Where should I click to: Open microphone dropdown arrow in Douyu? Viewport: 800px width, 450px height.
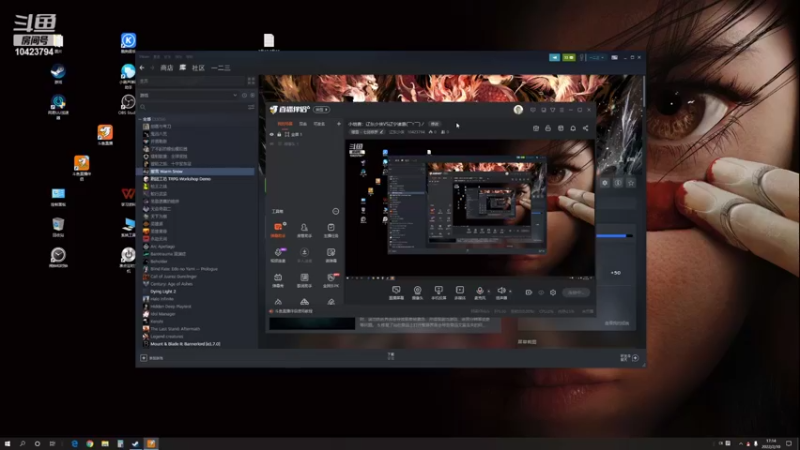(489, 291)
